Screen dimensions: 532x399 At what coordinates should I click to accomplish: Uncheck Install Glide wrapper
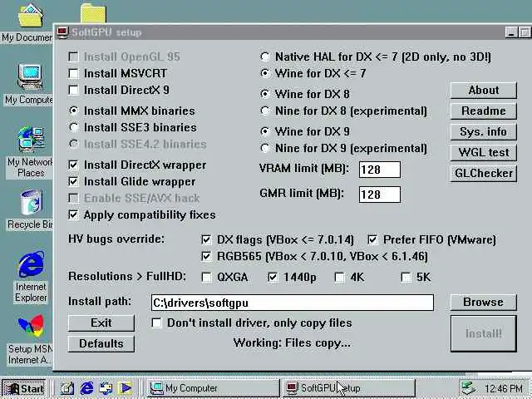point(74,181)
